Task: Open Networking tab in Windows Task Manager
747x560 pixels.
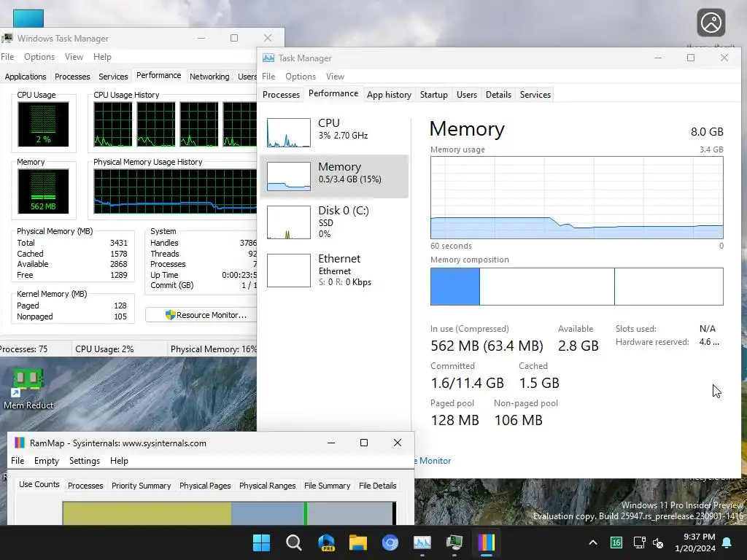Action: pyautogui.click(x=209, y=76)
